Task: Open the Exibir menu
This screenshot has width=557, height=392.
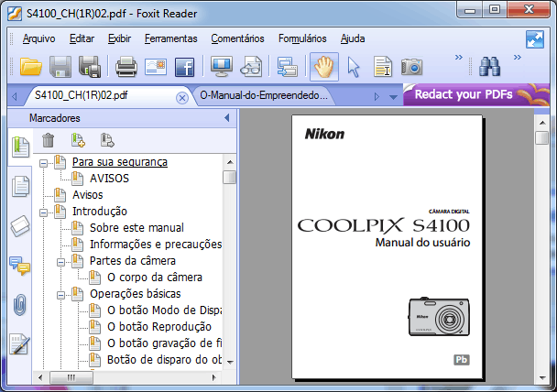Action: pos(119,38)
